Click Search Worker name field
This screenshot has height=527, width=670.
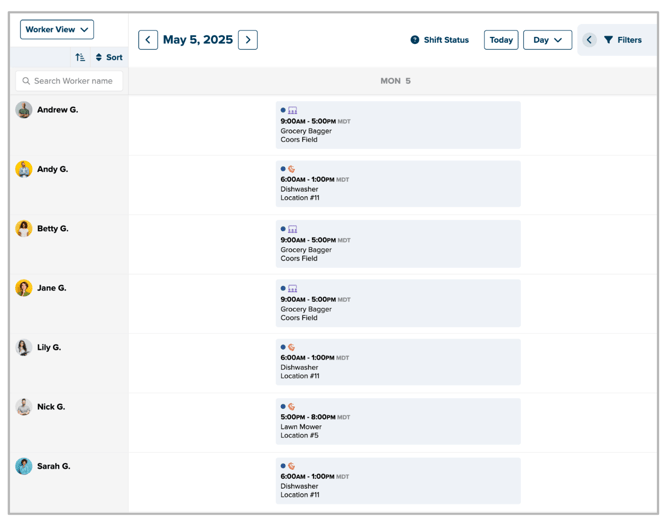pos(69,81)
